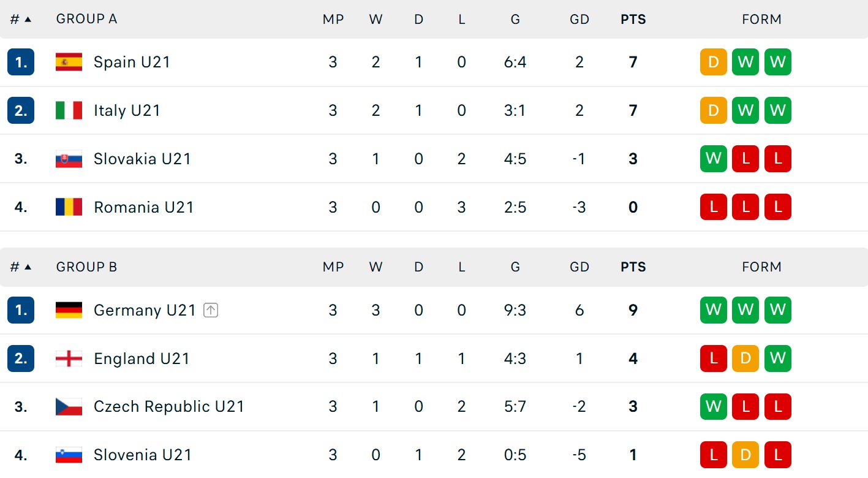Click the Slovenia U21 flag icon
This screenshot has height=478, width=868.
coord(69,455)
